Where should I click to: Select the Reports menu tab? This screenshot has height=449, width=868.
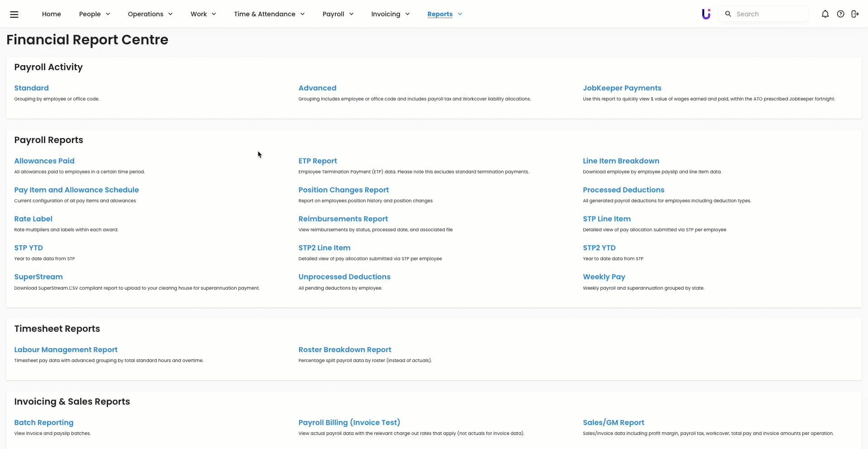440,14
